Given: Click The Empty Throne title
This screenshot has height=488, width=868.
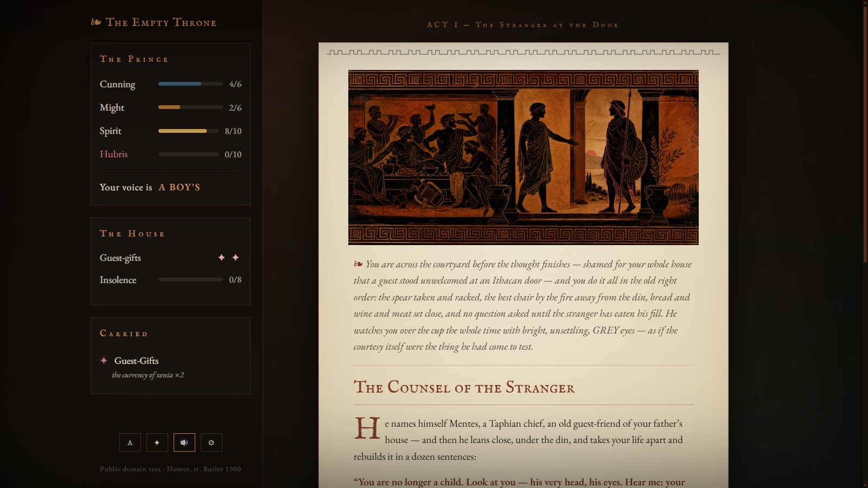Looking at the screenshot, I should coord(161,22).
